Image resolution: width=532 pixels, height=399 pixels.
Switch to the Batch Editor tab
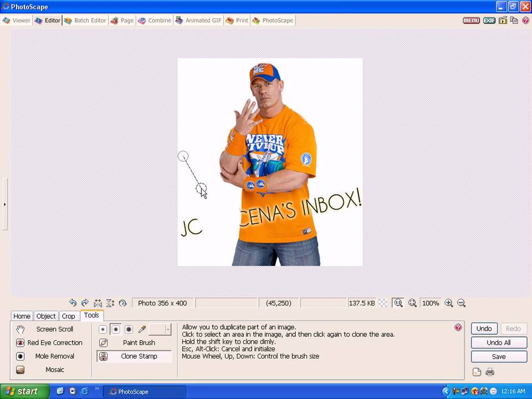[85, 21]
